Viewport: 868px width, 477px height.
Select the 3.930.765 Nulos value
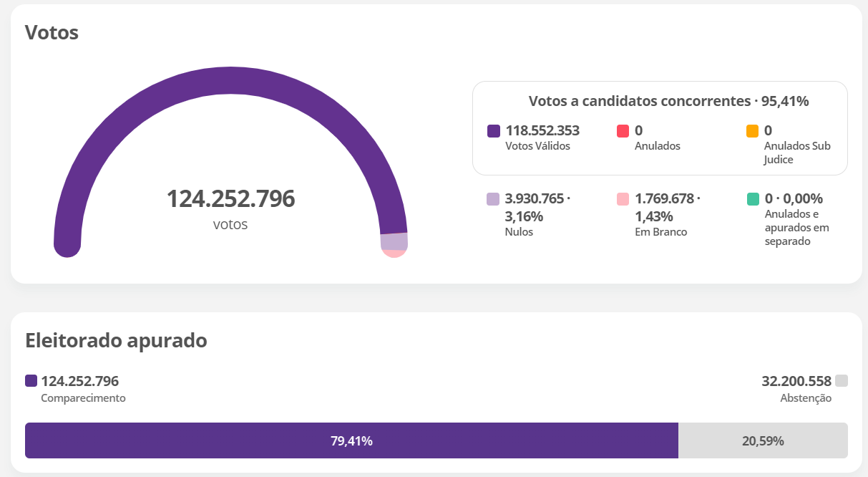(536, 198)
